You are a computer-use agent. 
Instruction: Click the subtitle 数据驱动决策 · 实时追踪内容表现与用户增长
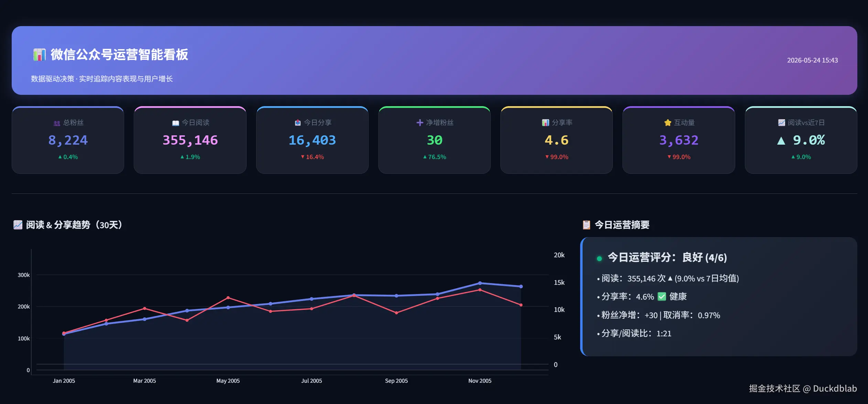coord(102,79)
